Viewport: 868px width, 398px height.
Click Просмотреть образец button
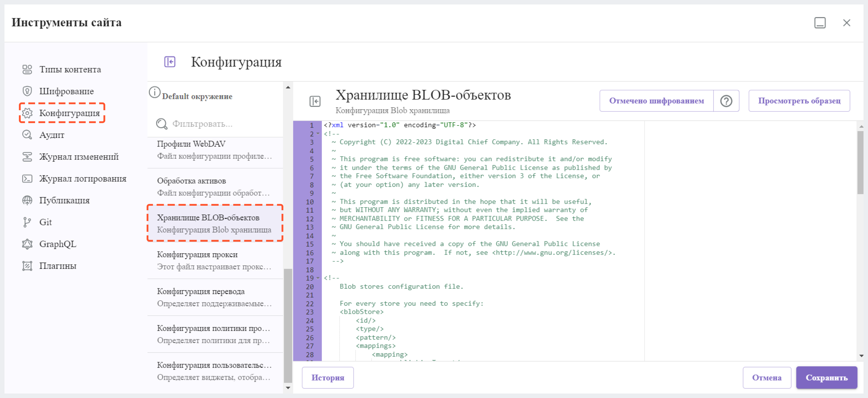799,101
